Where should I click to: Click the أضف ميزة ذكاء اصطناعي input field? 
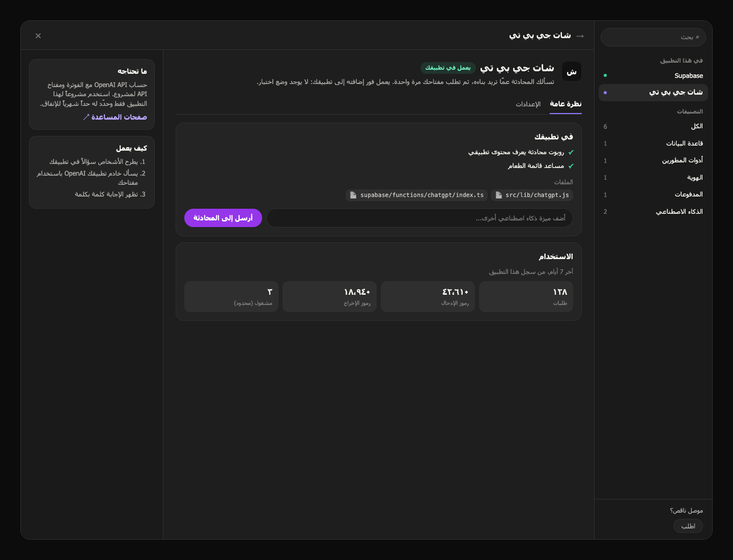pyautogui.click(x=419, y=218)
